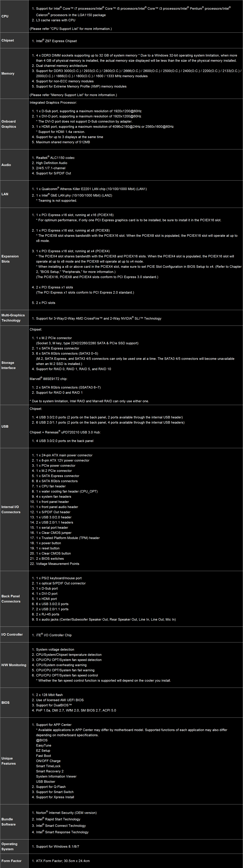Click the Onboard Graphics row label
The image size is (243, 868).
point(9,124)
